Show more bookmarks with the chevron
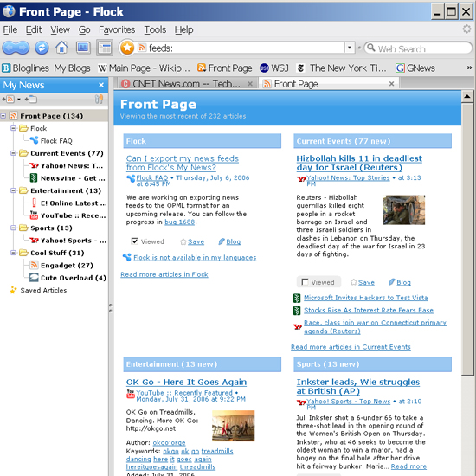Viewport: 476px width, 476px height. pos(469,68)
